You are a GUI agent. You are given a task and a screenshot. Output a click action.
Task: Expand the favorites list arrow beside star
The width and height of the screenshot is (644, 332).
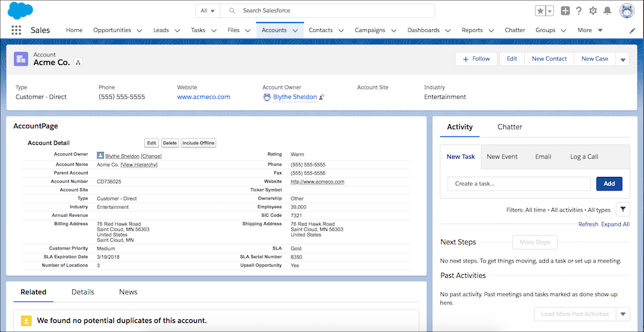coord(550,11)
